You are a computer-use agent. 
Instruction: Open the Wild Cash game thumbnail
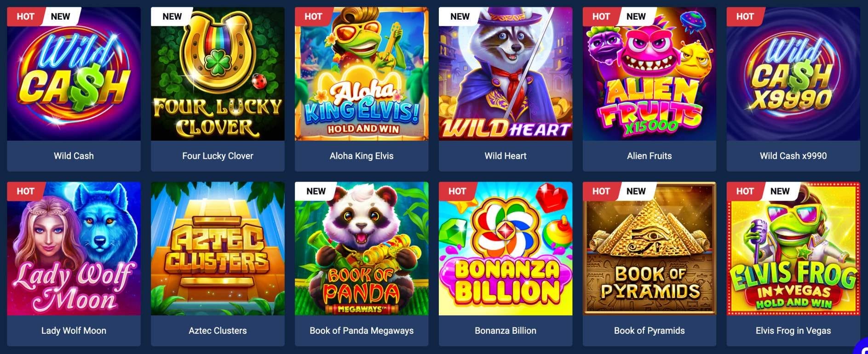pos(74,74)
